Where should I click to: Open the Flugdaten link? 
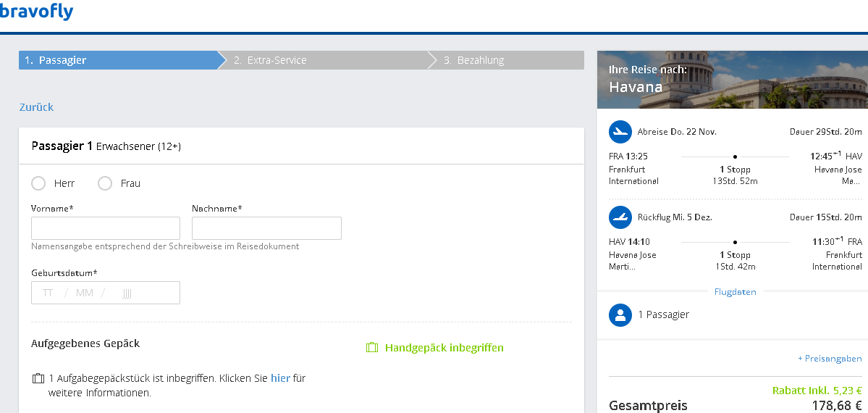pos(735,291)
